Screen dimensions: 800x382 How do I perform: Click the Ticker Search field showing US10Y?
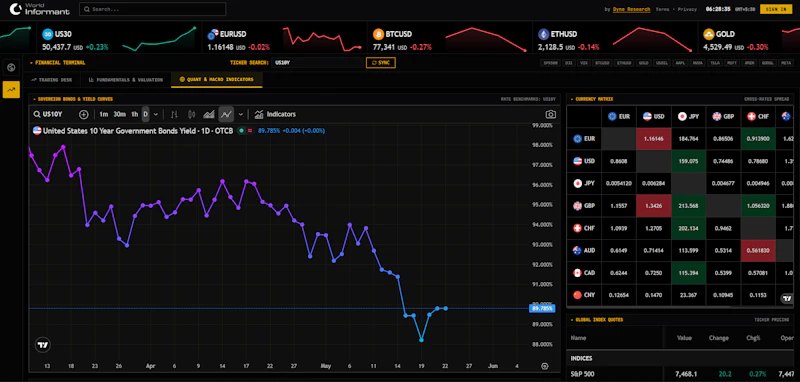[x=317, y=63]
